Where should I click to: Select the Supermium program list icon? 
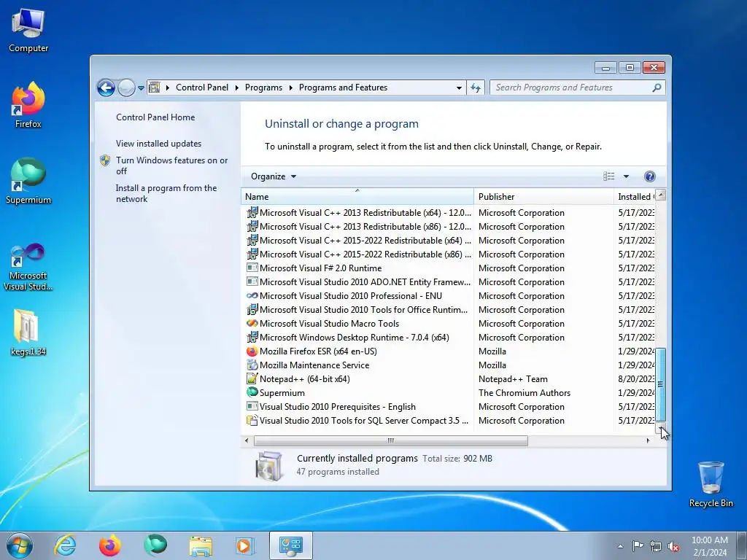pyautogui.click(x=252, y=392)
